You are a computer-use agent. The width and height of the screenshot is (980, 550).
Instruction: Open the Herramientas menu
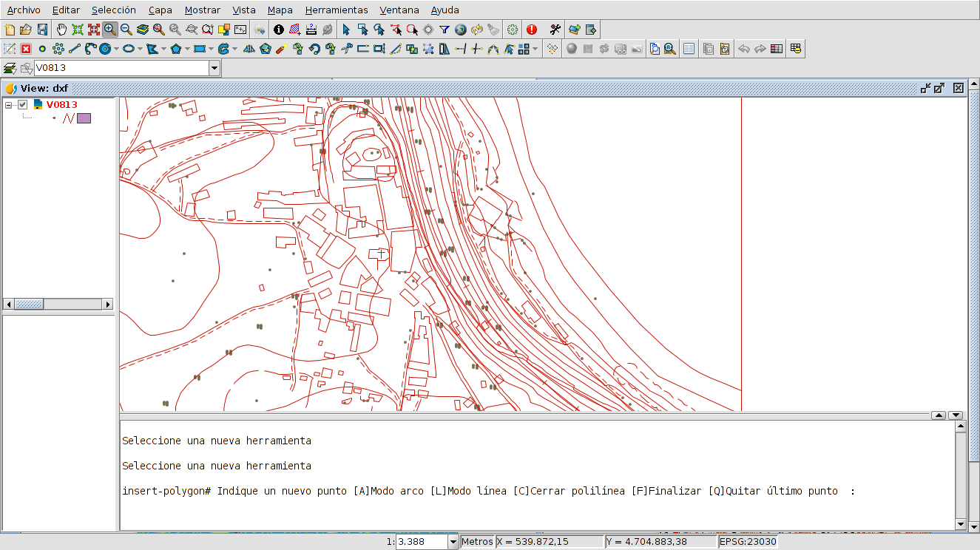click(x=337, y=10)
